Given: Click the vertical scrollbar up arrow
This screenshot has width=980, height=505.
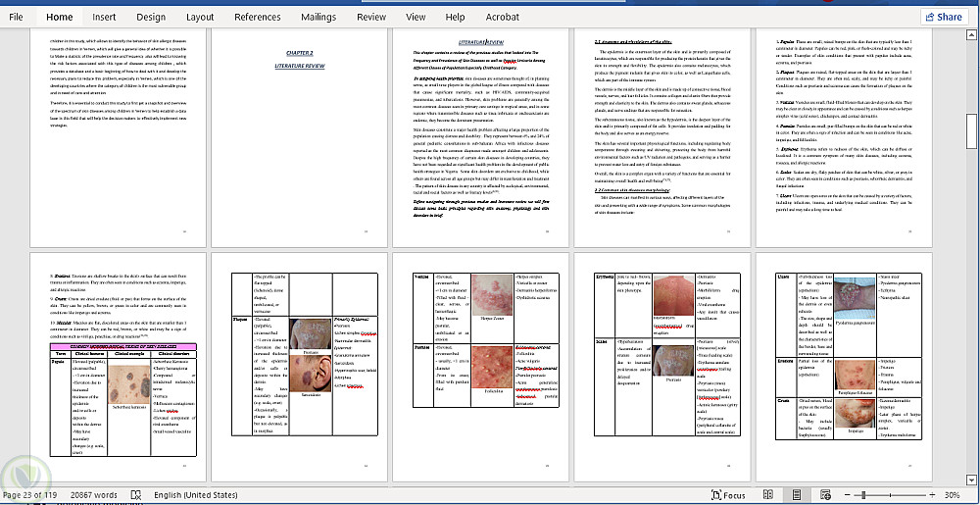Looking at the screenshot, I should (970, 34).
